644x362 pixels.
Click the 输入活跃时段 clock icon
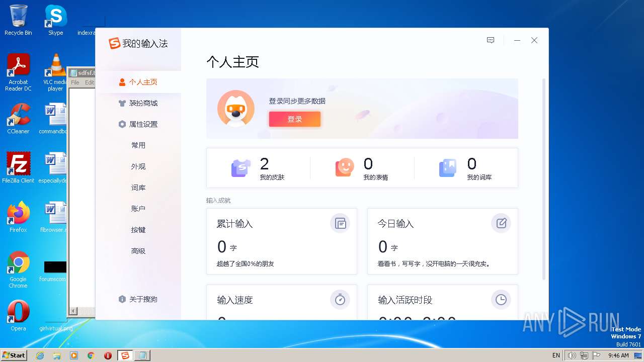501,300
